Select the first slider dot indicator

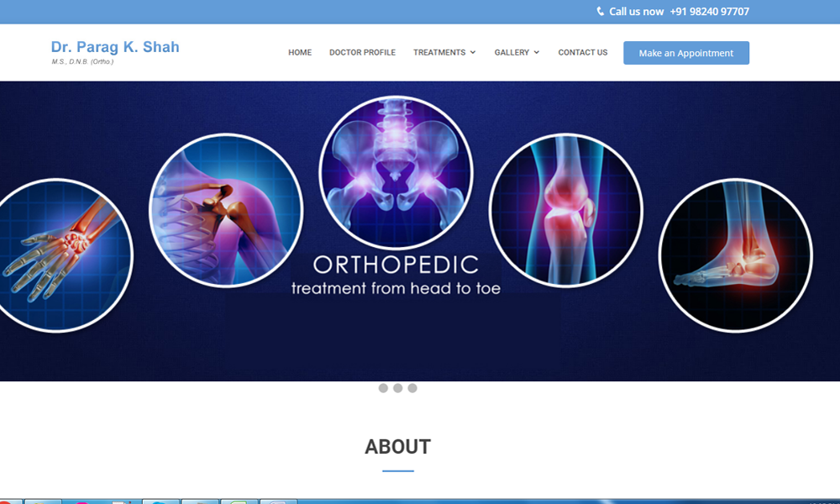pyautogui.click(x=383, y=388)
